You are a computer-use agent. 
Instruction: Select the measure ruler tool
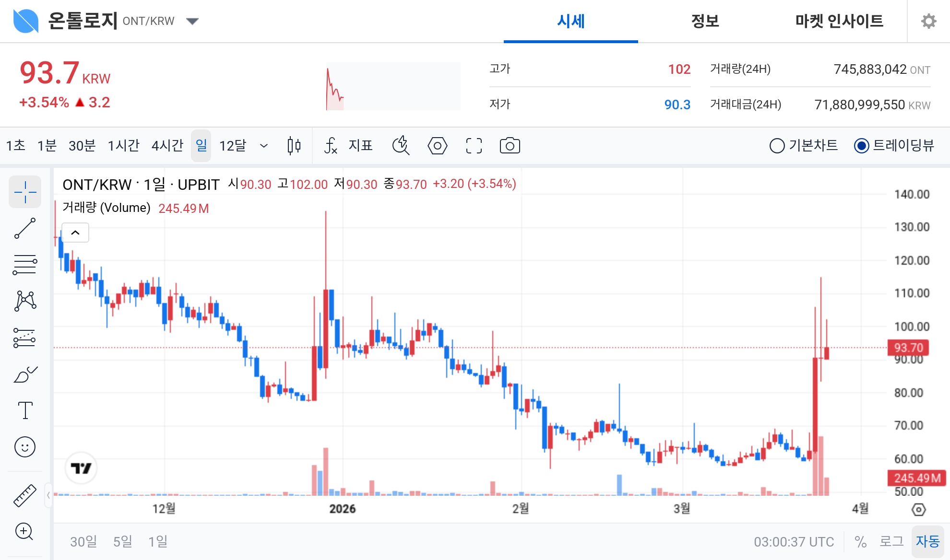[x=25, y=495]
